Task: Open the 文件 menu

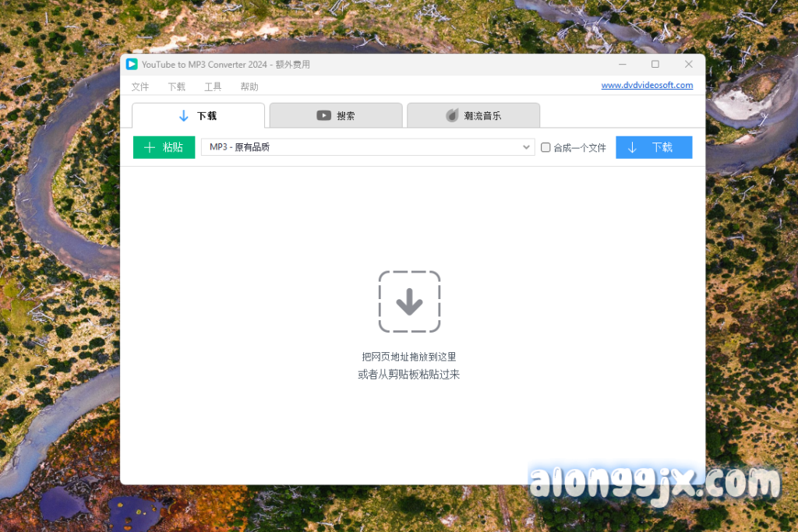Action: pyautogui.click(x=140, y=86)
